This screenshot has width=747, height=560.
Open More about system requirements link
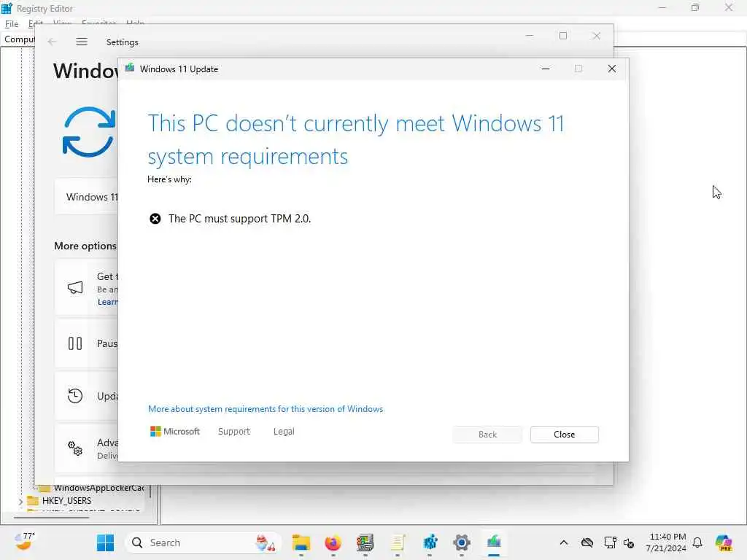coord(266,409)
